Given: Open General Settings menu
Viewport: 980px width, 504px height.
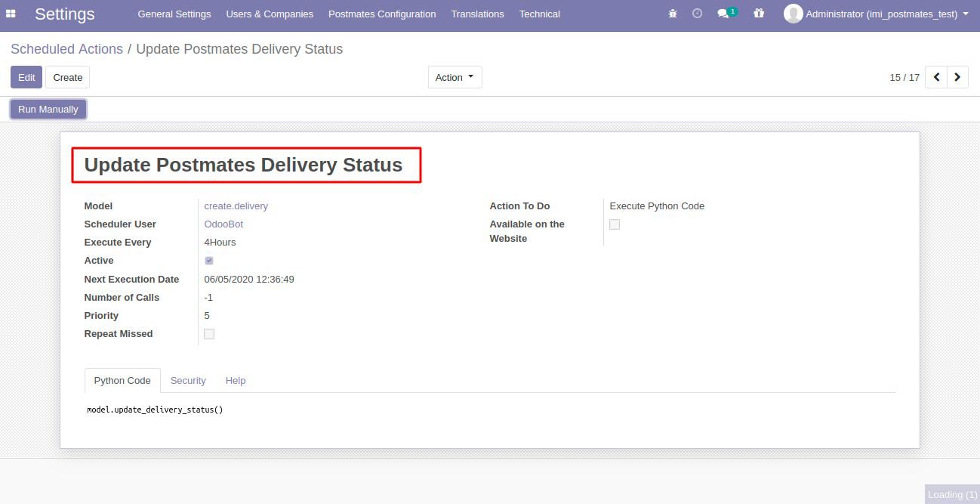Looking at the screenshot, I should (x=174, y=14).
